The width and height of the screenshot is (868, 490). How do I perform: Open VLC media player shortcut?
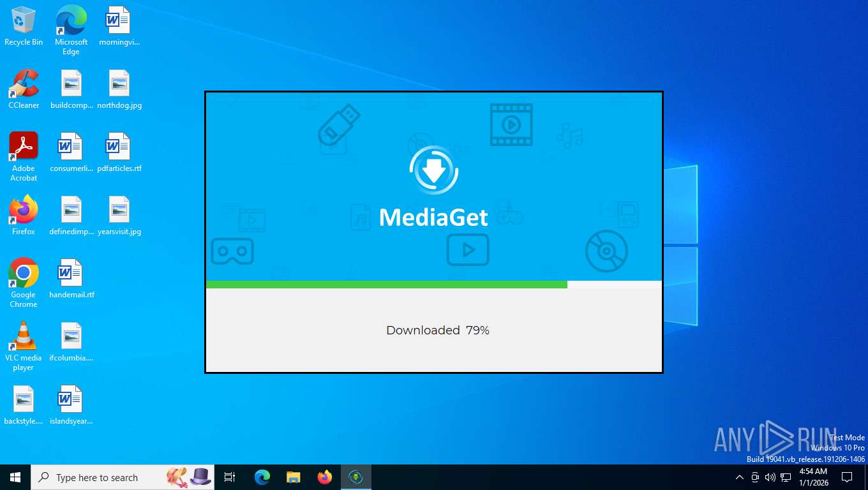[x=24, y=346]
